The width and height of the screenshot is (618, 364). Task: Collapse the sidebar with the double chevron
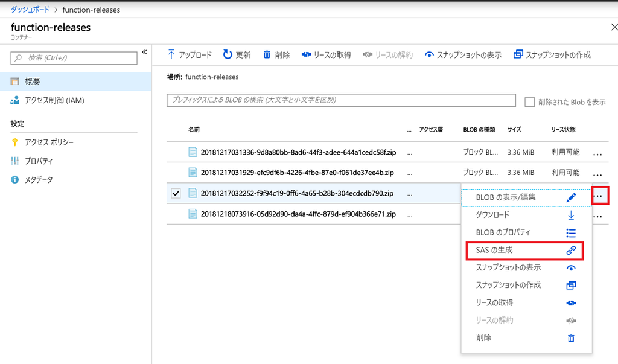(x=144, y=52)
